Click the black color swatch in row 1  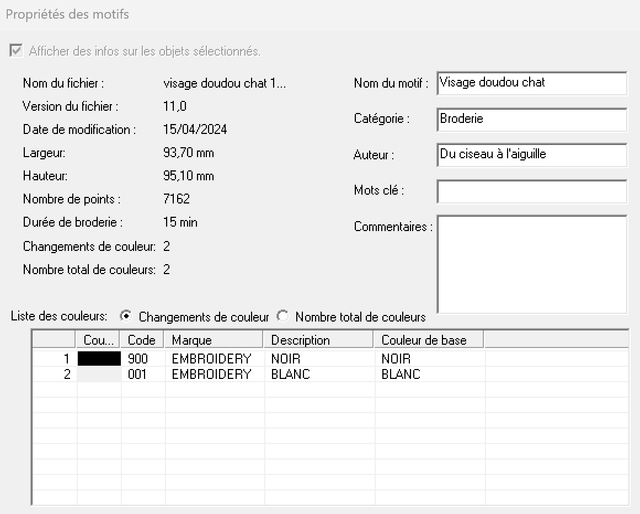pyautogui.click(x=99, y=358)
